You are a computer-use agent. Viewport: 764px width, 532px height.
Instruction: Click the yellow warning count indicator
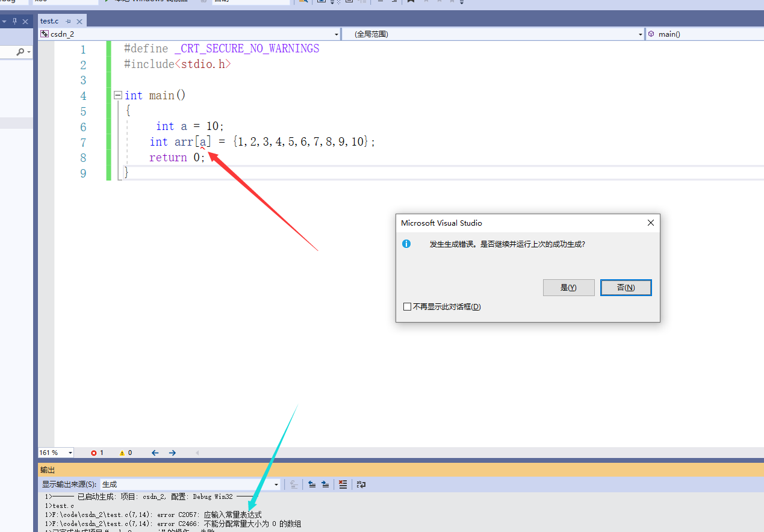point(126,453)
